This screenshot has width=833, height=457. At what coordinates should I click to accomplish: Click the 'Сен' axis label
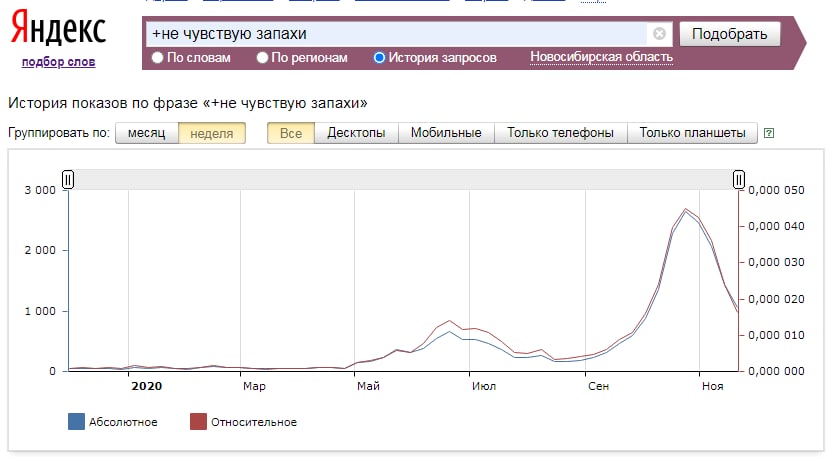(x=598, y=386)
